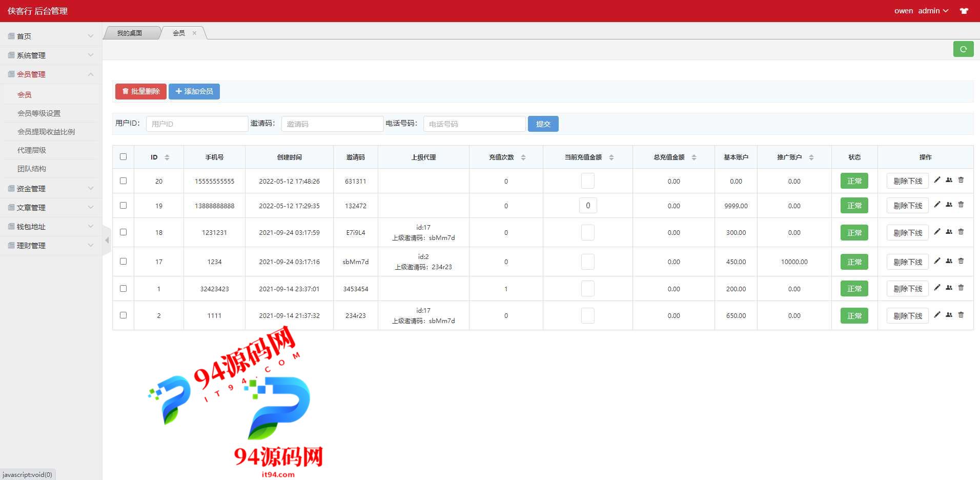The height and width of the screenshot is (480, 980).
Task: Team users icon on member 17 row
Action: [x=949, y=261]
